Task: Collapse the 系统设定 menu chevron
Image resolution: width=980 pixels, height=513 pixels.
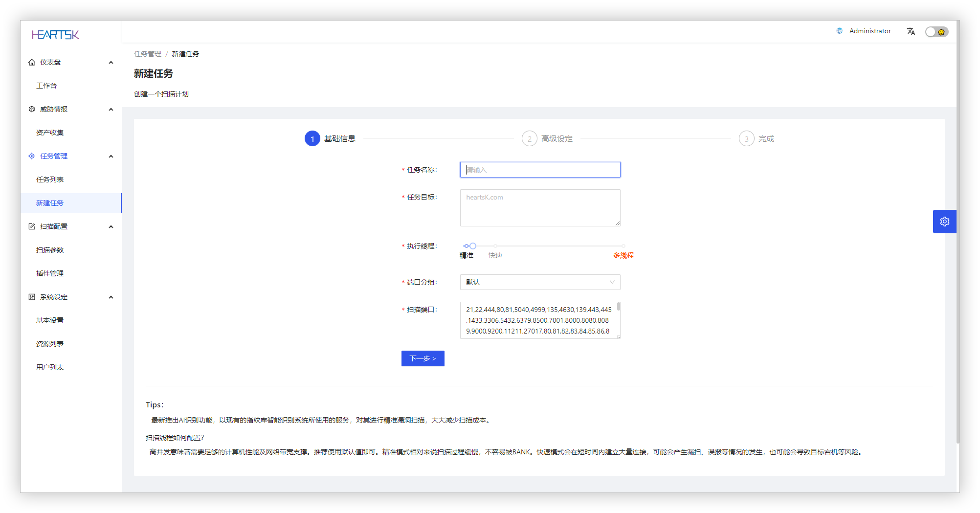Action: click(x=111, y=297)
